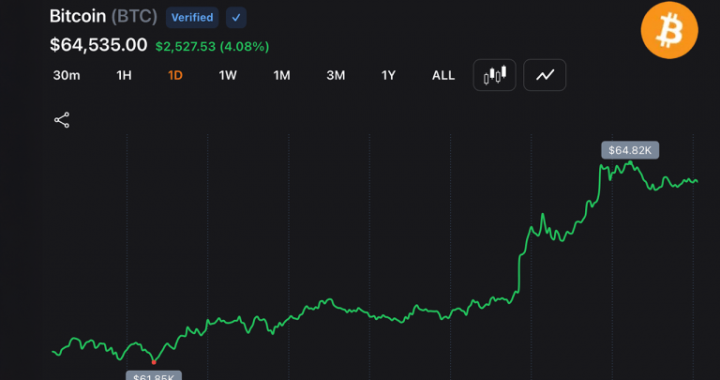Select the 1H timeframe
Viewport: 720px width, 380px height.
pyautogui.click(x=124, y=75)
